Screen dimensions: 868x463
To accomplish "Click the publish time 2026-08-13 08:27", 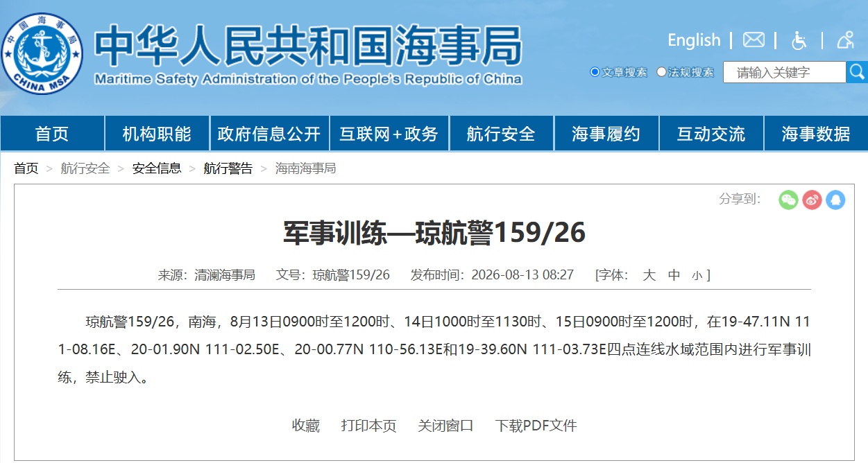I will pos(522,275).
